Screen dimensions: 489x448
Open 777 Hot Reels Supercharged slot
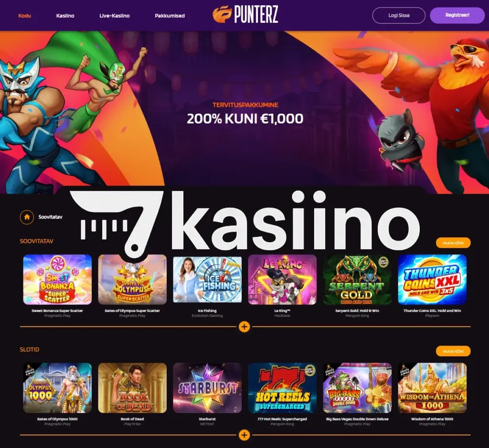[x=282, y=388]
